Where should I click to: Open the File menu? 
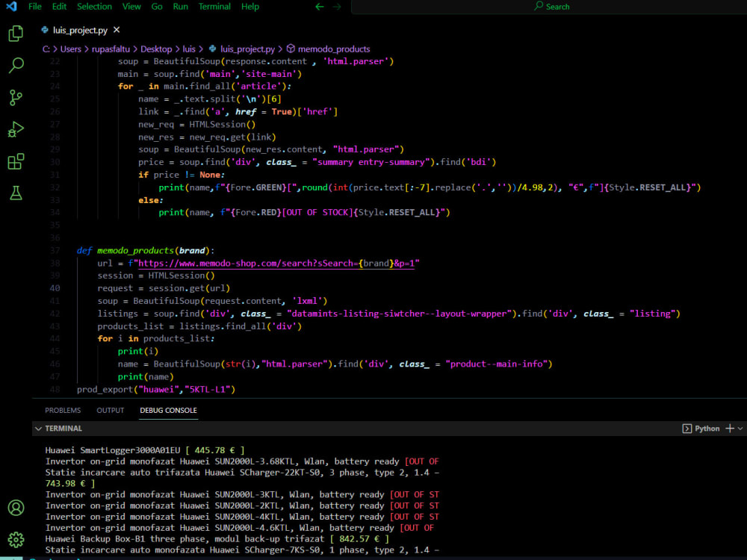pyautogui.click(x=35, y=7)
